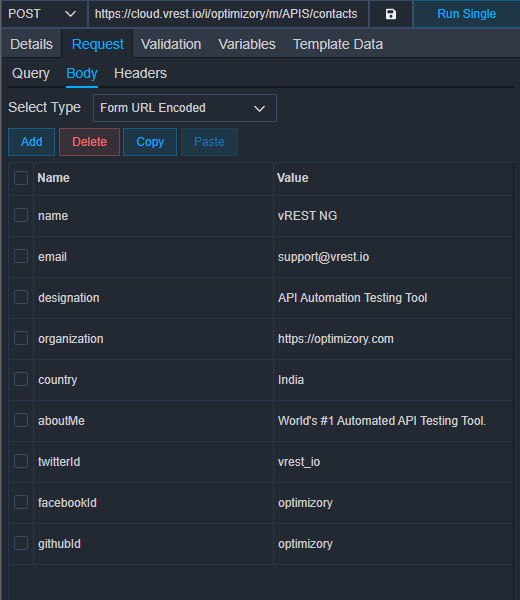Screen dimensions: 520x600
Task: Expand the Form URL Encoded type selector
Action: pyautogui.click(x=185, y=108)
